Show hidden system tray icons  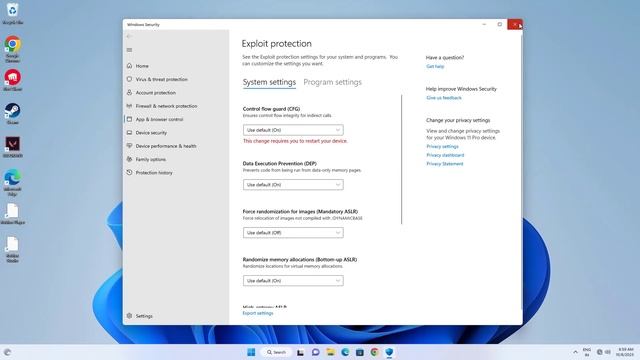click(x=575, y=352)
